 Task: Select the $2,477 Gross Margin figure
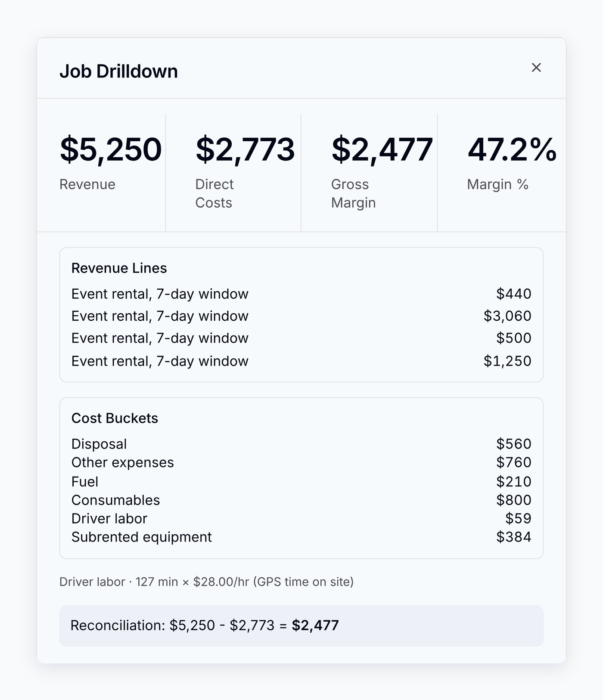(x=382, y=149)
